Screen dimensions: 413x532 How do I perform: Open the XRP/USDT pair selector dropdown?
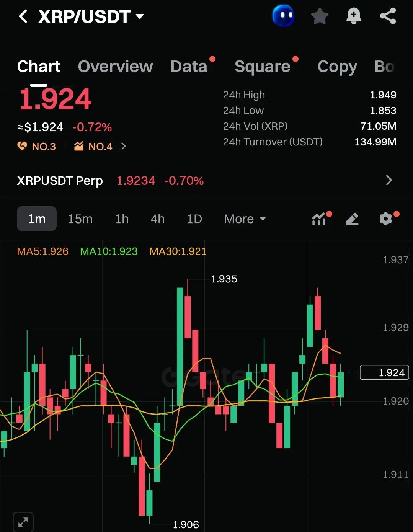click(91, 16)
